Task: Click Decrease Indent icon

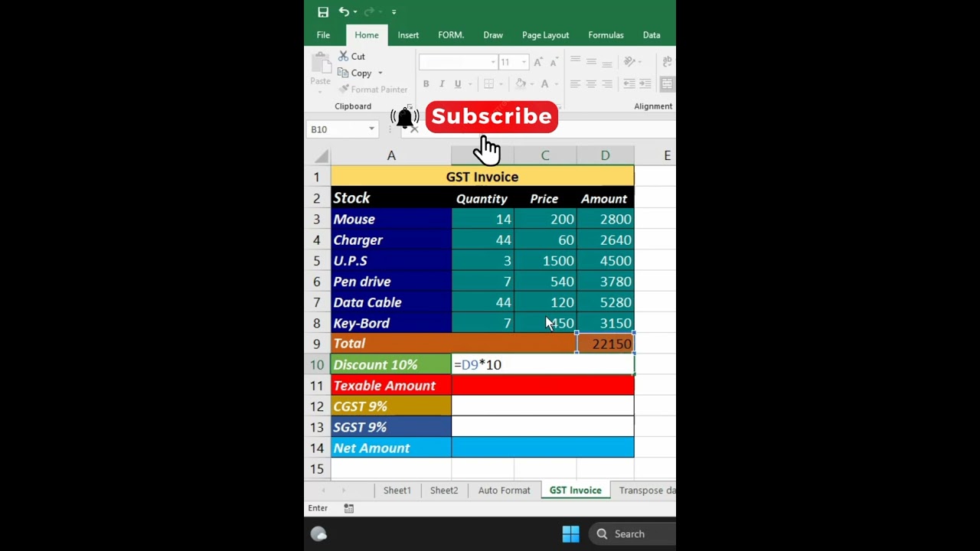Action: pos(629,84)
